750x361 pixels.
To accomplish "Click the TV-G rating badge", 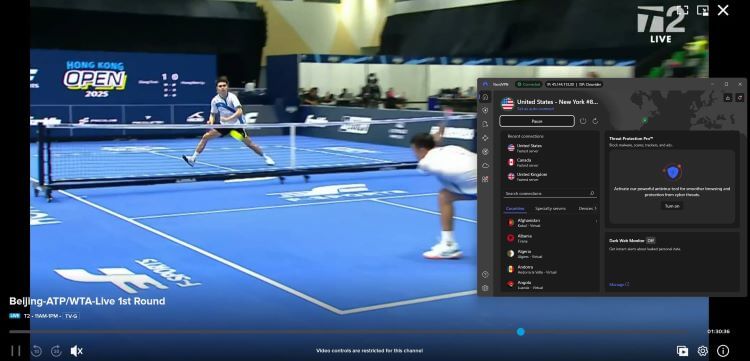I will pos(71,316).
